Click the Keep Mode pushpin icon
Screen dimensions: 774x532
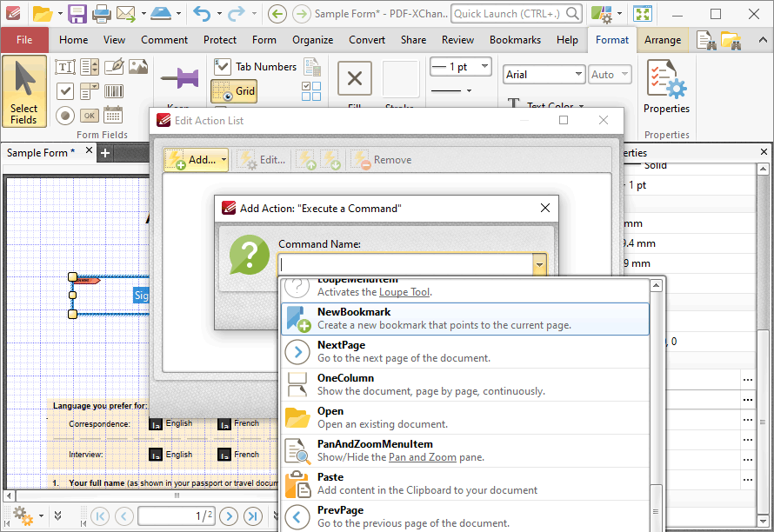tap(179, 78)
